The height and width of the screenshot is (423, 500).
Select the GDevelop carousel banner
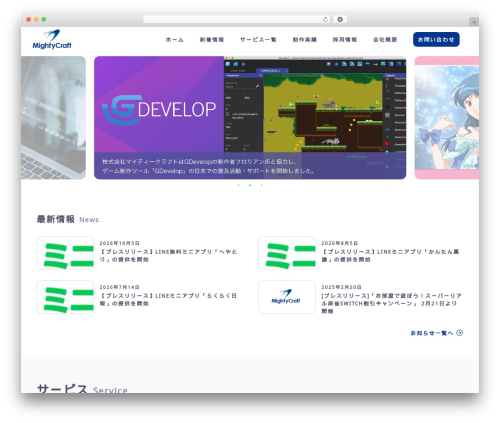(x=250, y=118)
